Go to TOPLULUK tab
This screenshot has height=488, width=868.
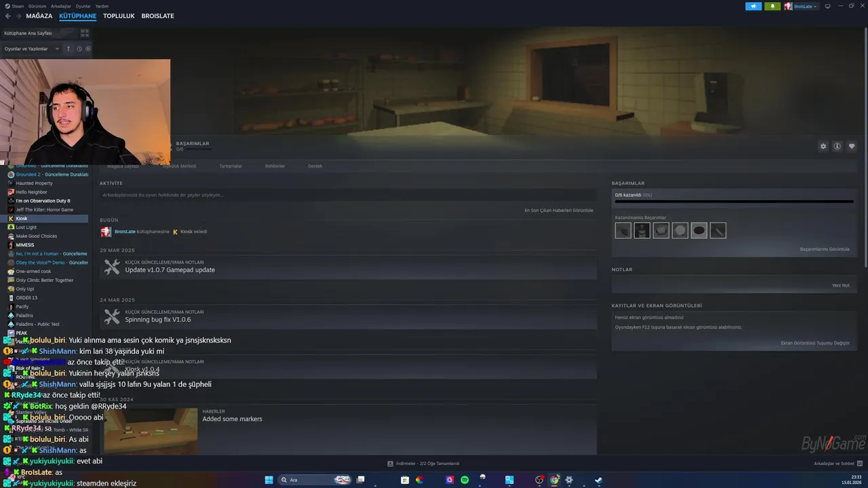[119, 16]
